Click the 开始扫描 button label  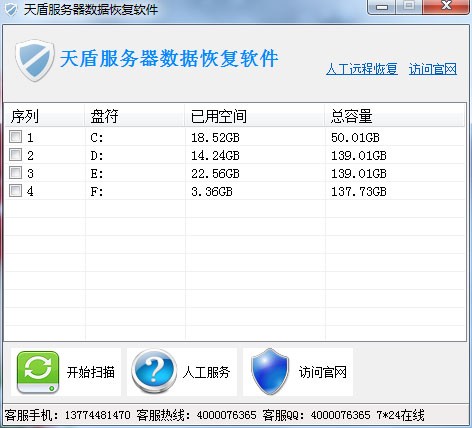[x=91, y=372]
